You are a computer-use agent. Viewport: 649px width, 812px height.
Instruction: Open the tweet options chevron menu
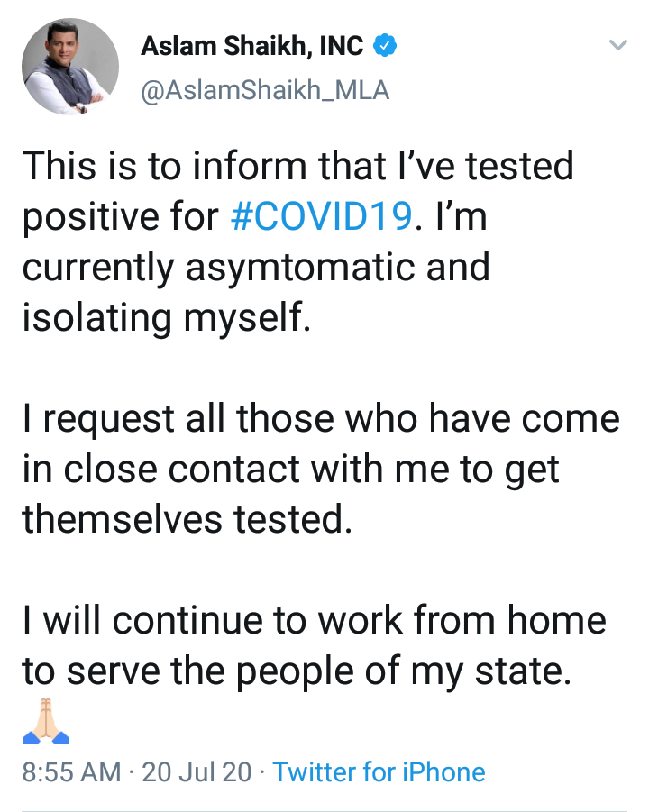coord(617,45)
